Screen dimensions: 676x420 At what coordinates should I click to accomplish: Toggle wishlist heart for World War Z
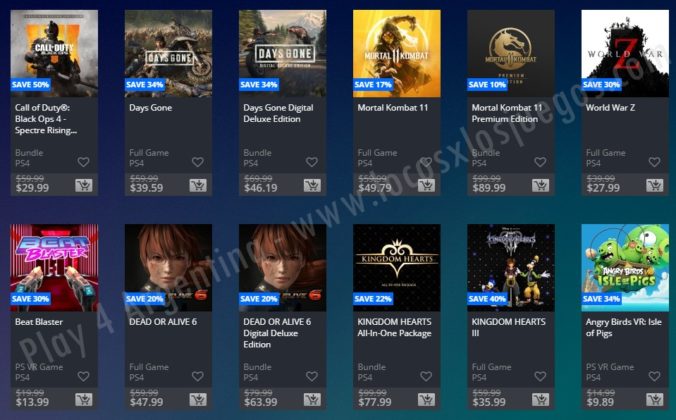click(654, 162)
